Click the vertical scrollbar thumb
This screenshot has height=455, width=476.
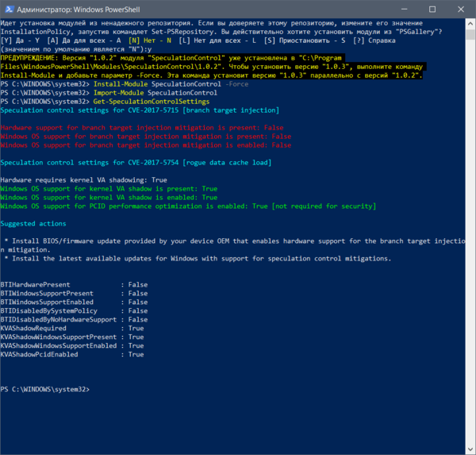coord(470,34)
